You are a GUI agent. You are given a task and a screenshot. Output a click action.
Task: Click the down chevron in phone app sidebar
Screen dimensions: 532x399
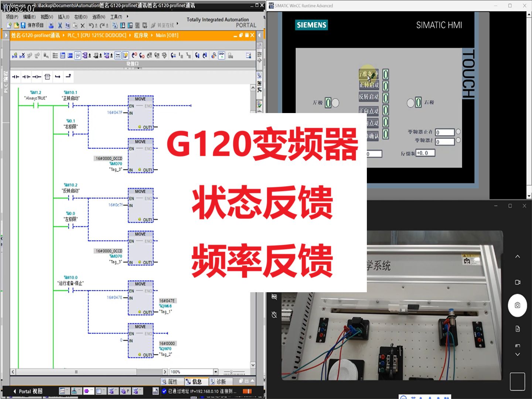[518, 354]
